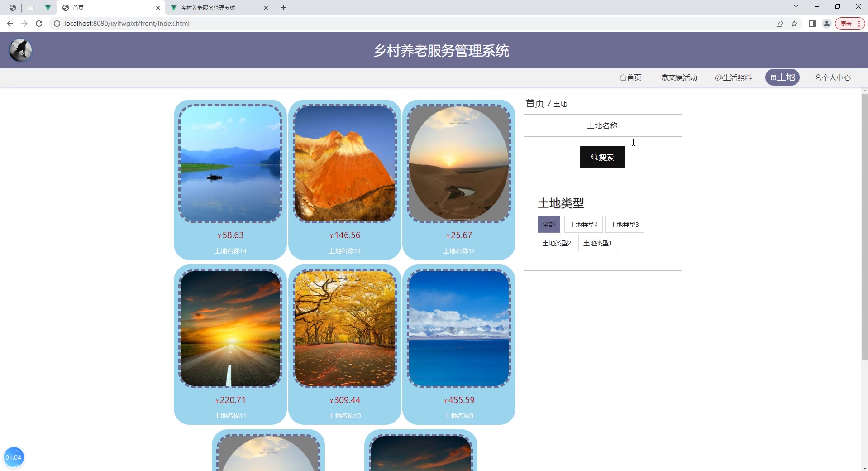This screenshot has width=868, height=471.
Task: Filter by 全部 land type
Action: tap(548, 225)
